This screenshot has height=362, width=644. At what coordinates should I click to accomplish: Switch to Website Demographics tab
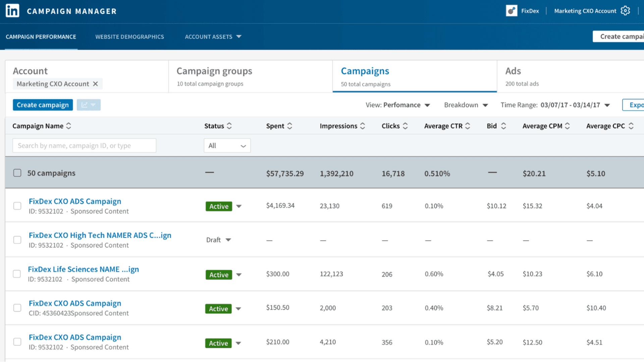point(129,37)
